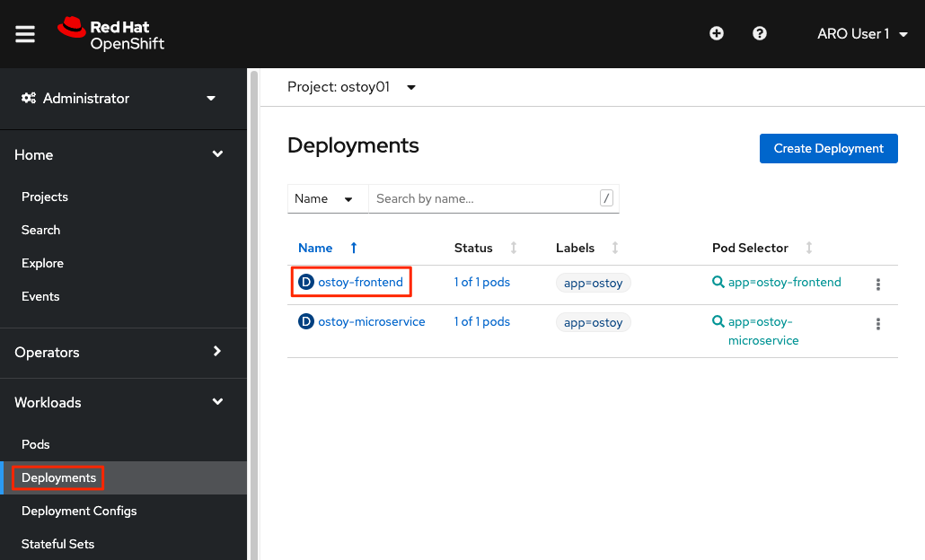The width and height of the screenshot is (925, 560).
Task: Sort deployments by Pod Selector column arrows
Action: point(809,248)
